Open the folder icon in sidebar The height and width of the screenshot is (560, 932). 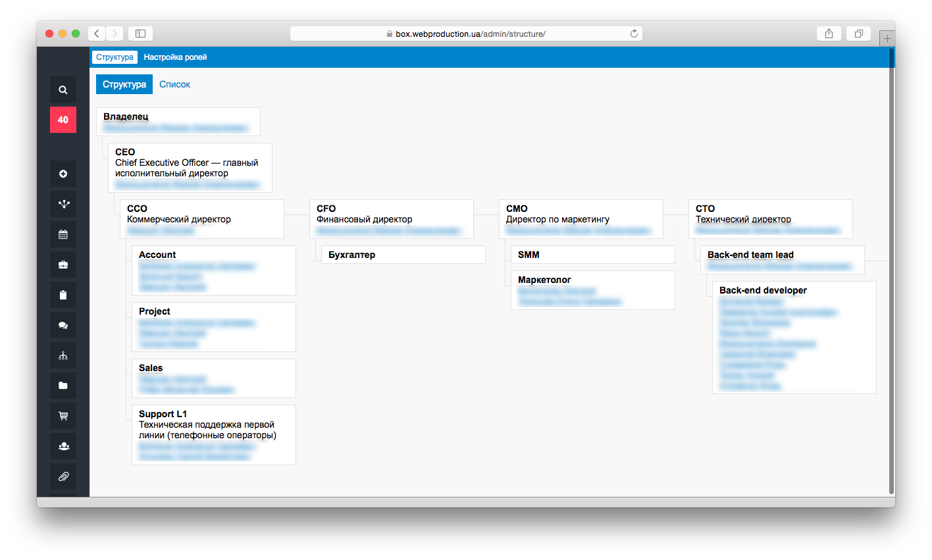[x=63, y=386]
